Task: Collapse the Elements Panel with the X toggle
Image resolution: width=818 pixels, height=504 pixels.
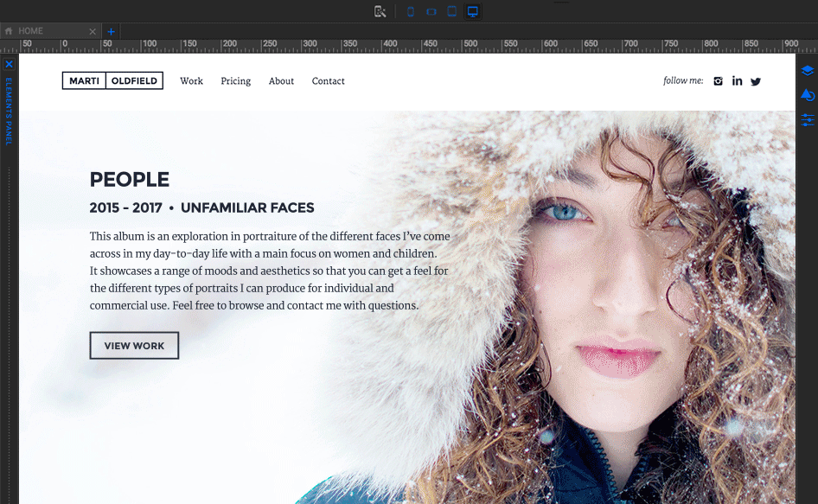Action: [x=9, y=64]
